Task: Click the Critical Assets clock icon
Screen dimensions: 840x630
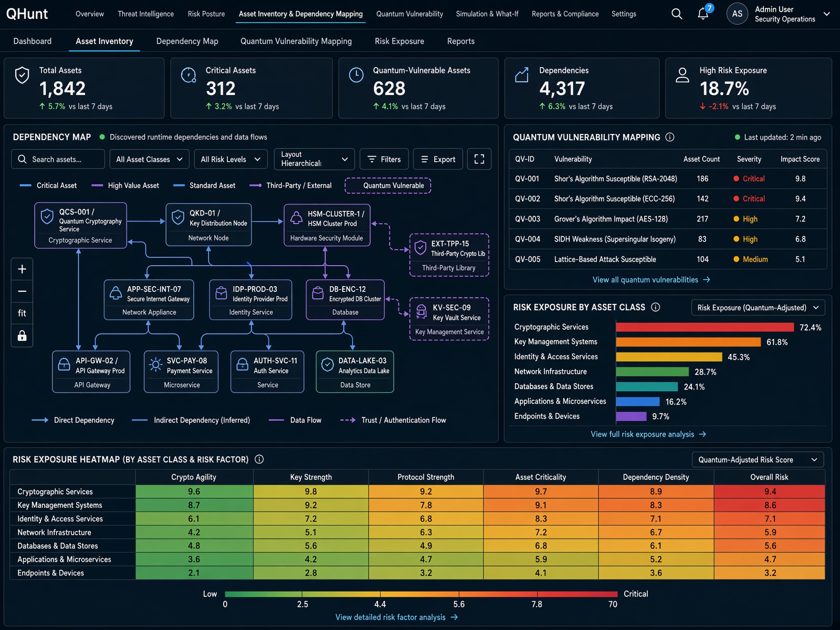Action: [188, 76]
